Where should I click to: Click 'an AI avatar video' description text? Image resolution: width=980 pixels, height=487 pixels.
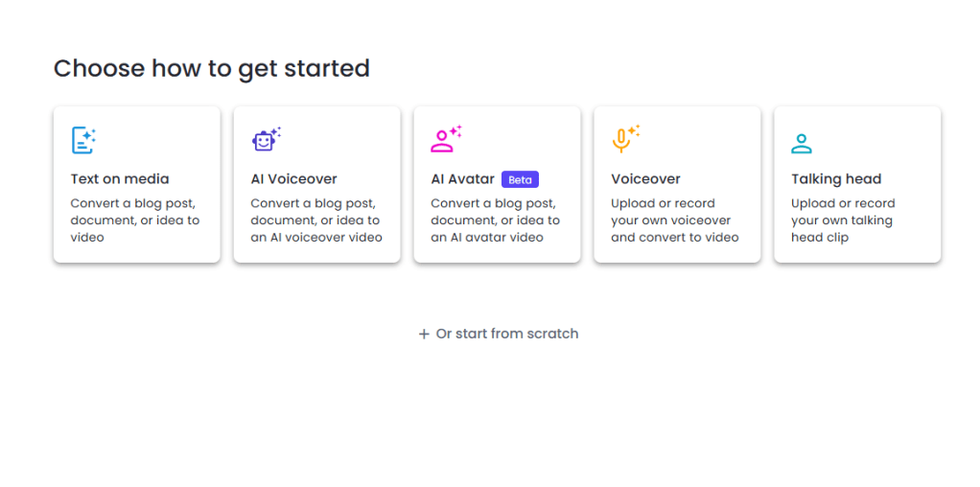(x=489, y=238)
